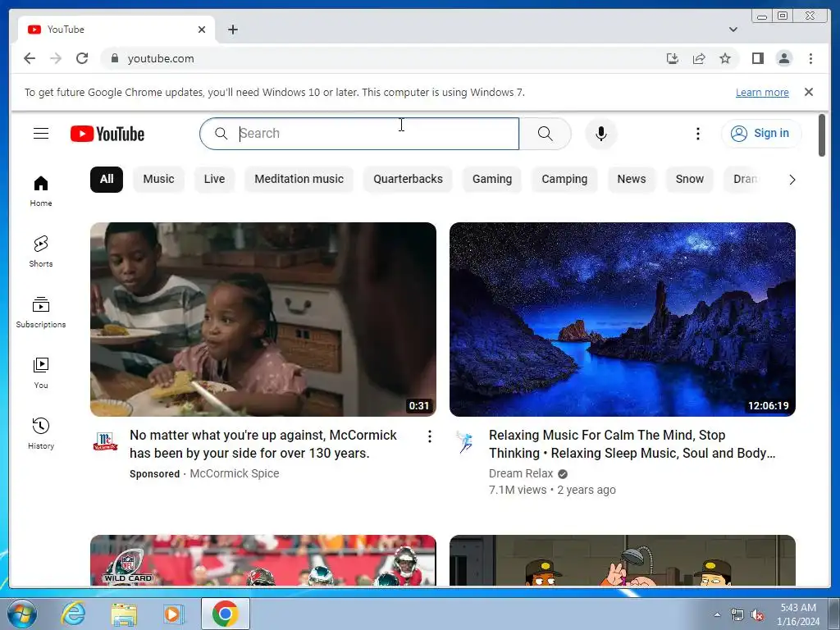
Task: Open the You section in the sidebar
Action: click(41, 373)
